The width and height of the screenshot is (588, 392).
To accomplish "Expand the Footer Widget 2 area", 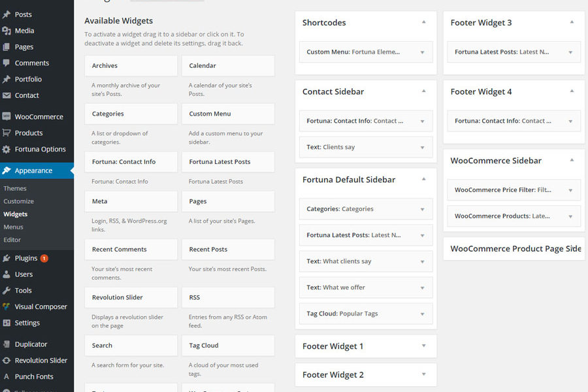I will pos(424,374).
